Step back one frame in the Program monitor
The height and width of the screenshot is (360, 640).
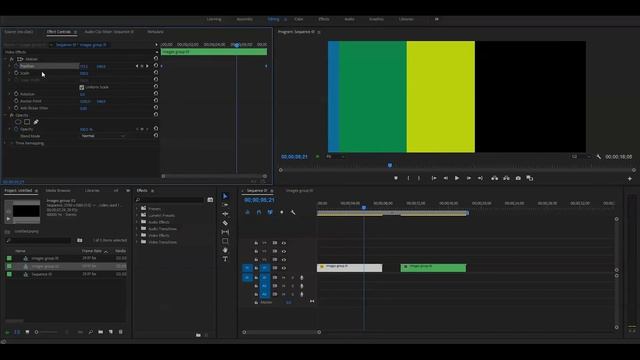pyautogui.click(x=445, y=178)
